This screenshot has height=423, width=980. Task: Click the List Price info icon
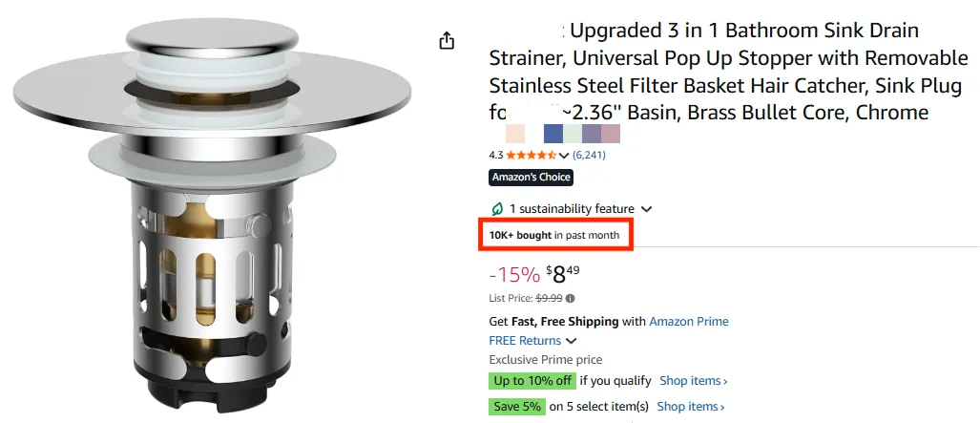click(x=570, y=299)
